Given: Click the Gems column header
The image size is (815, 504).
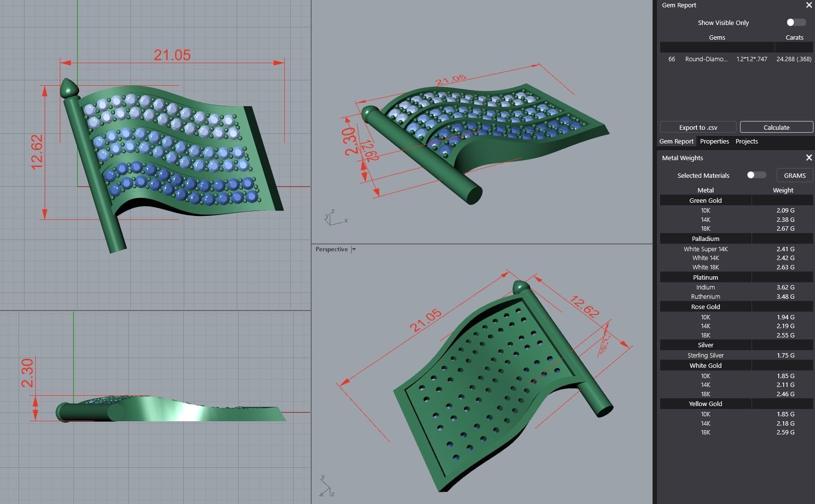Looking at the screenshot, I should [x=717, y=37].
